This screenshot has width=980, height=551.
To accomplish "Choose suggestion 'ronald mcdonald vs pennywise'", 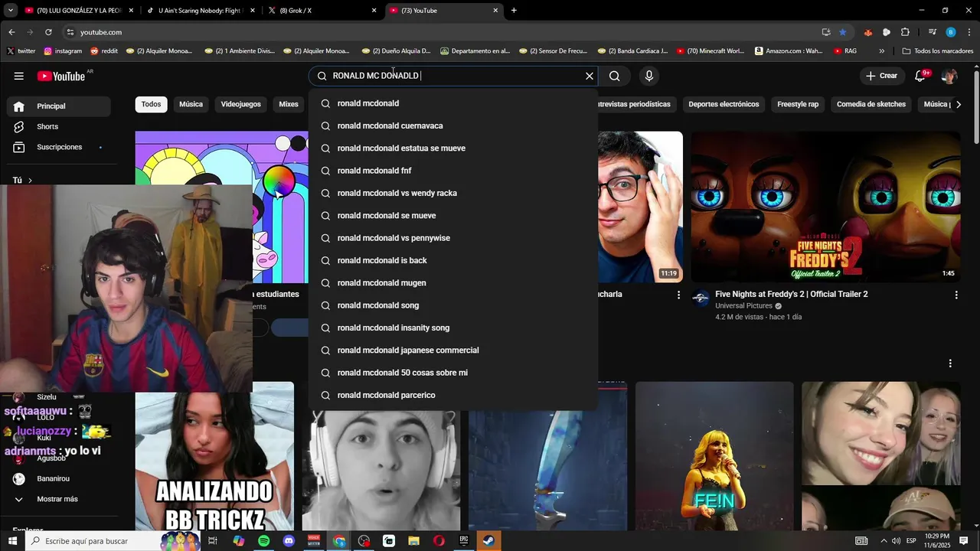I will point(453,238).
